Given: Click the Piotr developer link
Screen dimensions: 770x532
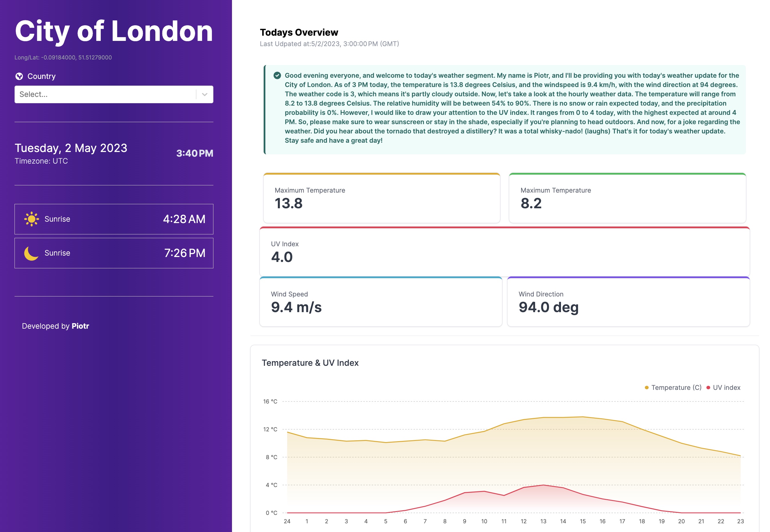Looking at the screenshot, I should [x=80, y=326].
